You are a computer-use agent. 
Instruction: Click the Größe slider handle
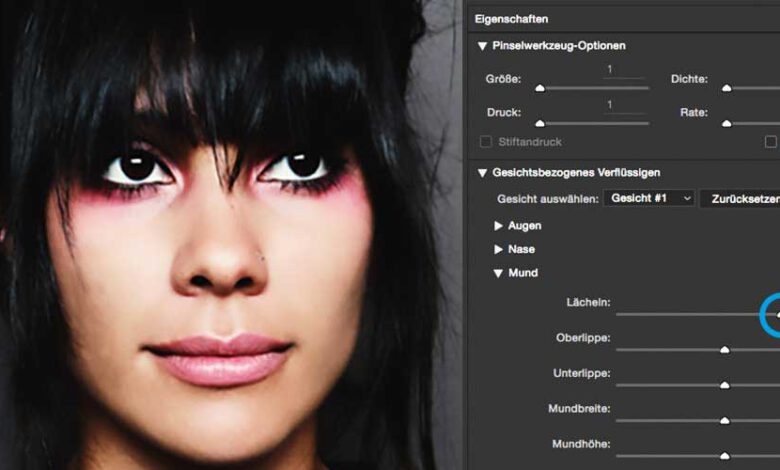click(540, 88)
